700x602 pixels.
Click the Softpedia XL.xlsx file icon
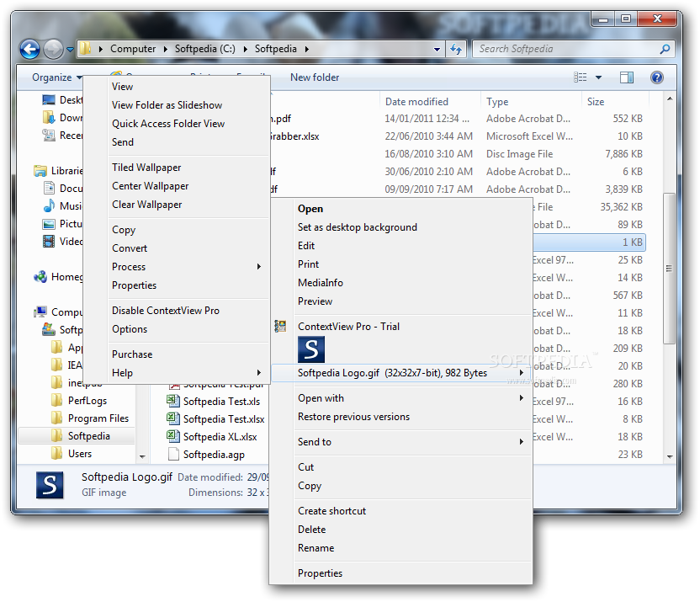click(x=173, y=436)
